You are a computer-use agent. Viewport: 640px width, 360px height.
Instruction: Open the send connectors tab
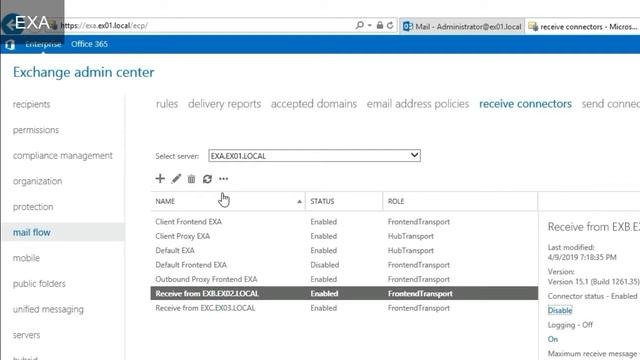pos(611,104)
